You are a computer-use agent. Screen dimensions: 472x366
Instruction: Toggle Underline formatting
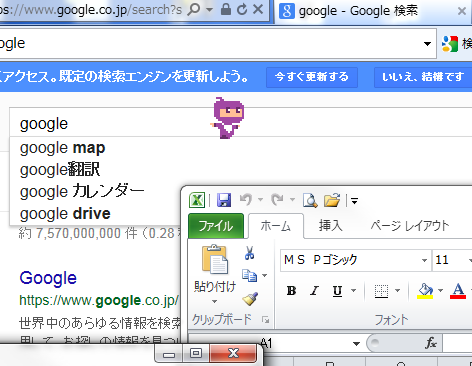(x=337, y=291)
